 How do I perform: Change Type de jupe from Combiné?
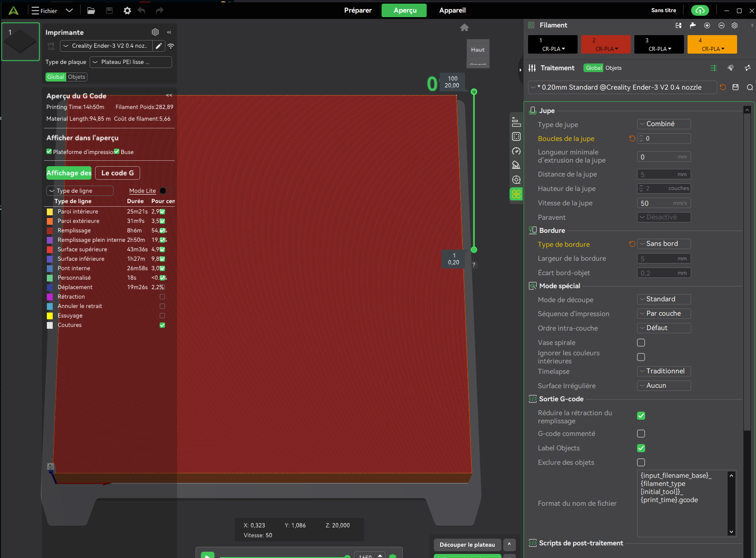click(664, 124)
